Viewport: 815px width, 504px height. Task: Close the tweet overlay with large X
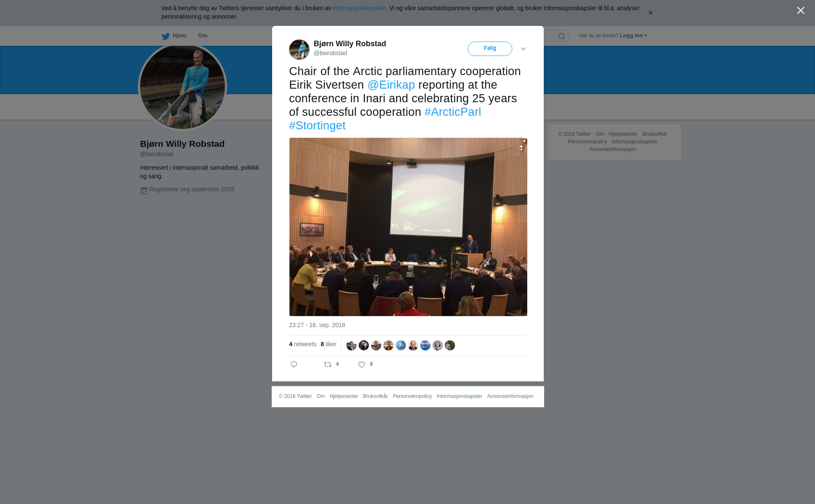(801, 11)
